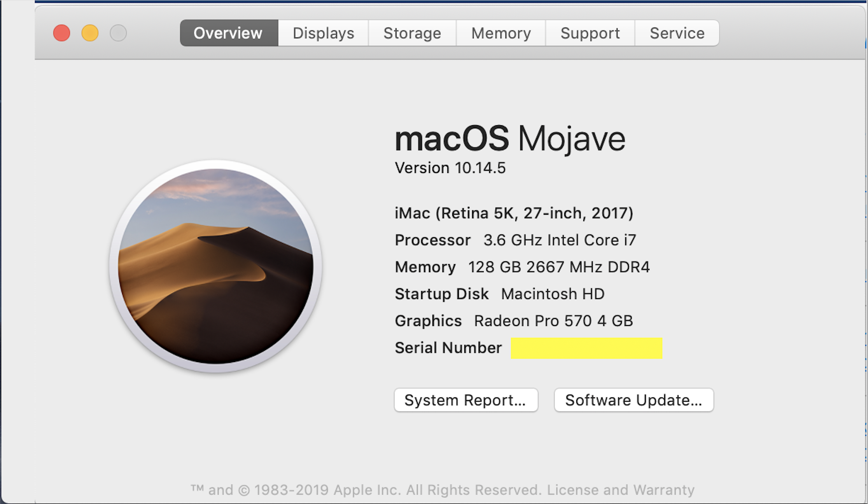Screen dimensions: 868x504
Task: Switch to the Service tab
Action: pyautogui.click(x=677, y=33)
